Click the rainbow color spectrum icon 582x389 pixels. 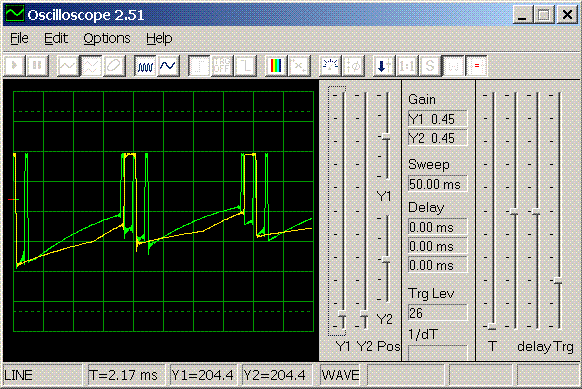[276, 66]
